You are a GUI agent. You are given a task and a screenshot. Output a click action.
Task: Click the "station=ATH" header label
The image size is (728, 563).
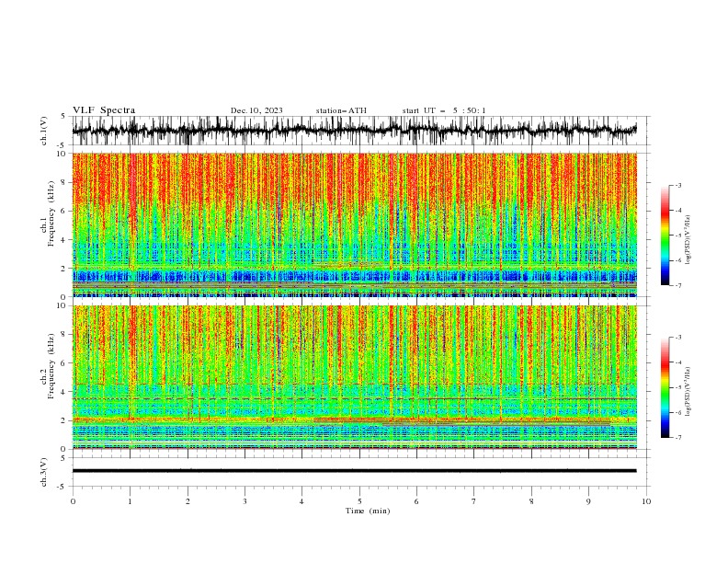tap(341, 110)
